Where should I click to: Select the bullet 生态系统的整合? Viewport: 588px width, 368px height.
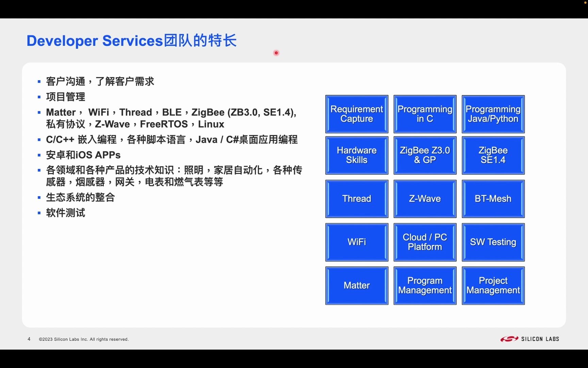pyautogui.click(x=80, y=197)
